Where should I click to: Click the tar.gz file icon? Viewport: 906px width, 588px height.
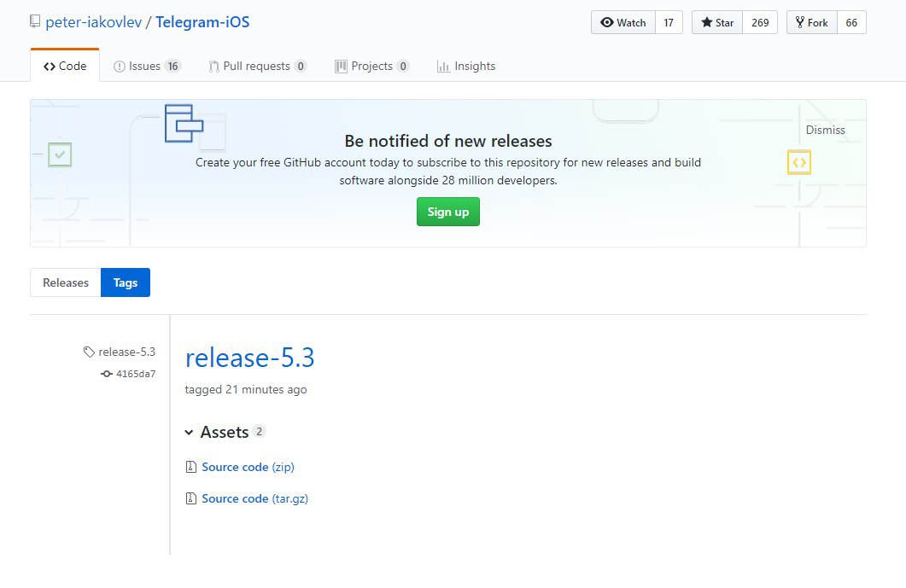pos(191,498)
